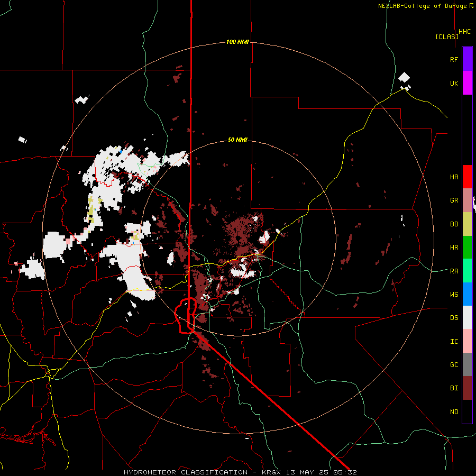Viewport: 476px width, 476px height.
Task: Click the black ND legend color swatch
Action: coord(467,411)
